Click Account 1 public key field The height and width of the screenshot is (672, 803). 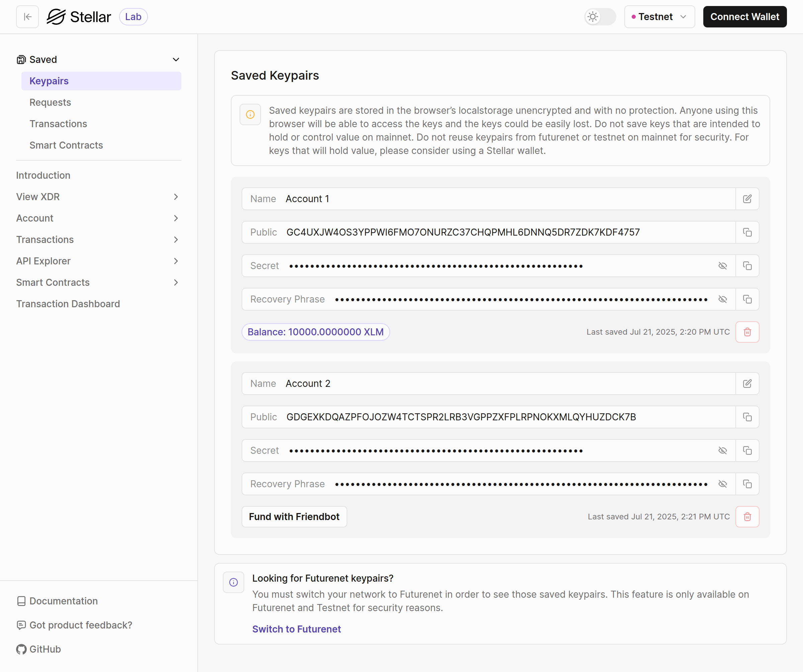point(463,232)
